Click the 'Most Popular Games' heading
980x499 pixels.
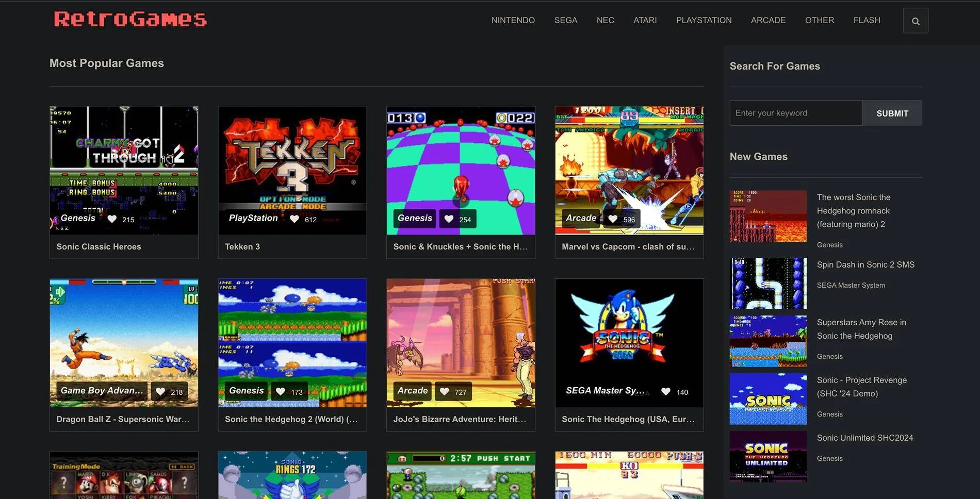coord(107,63)
